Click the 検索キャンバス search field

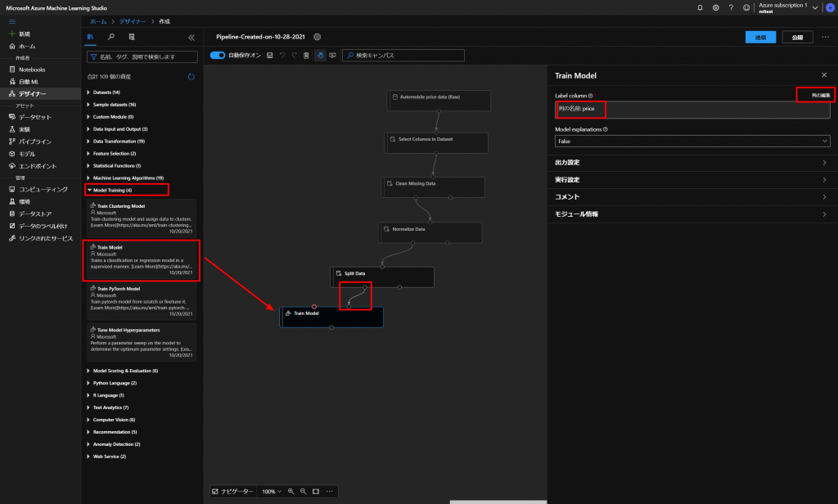pos(403,56)
